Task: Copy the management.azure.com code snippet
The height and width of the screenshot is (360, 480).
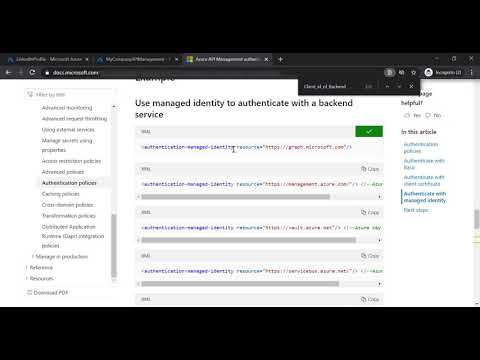Action: (x=370, y=169)
